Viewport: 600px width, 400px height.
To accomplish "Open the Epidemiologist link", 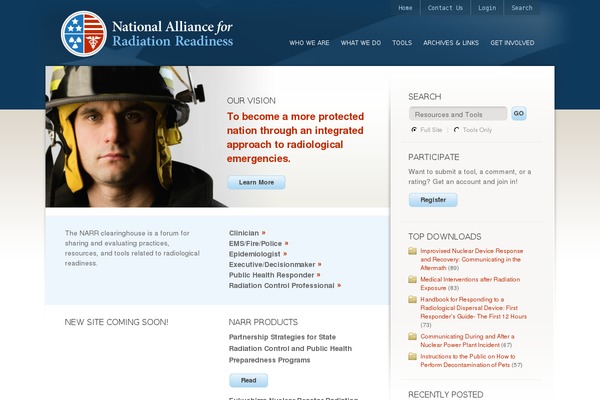I will click(254, 254).
